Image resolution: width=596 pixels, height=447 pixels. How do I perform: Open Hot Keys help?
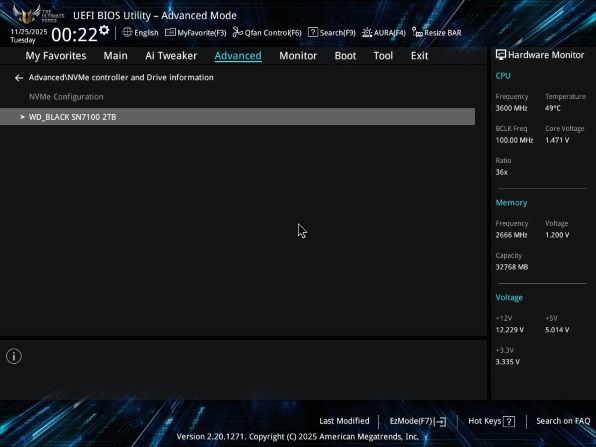[x=485, y=421]
